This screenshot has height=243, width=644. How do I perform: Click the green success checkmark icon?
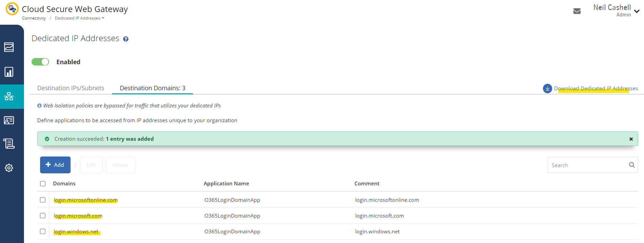click(x=47, y=139)
